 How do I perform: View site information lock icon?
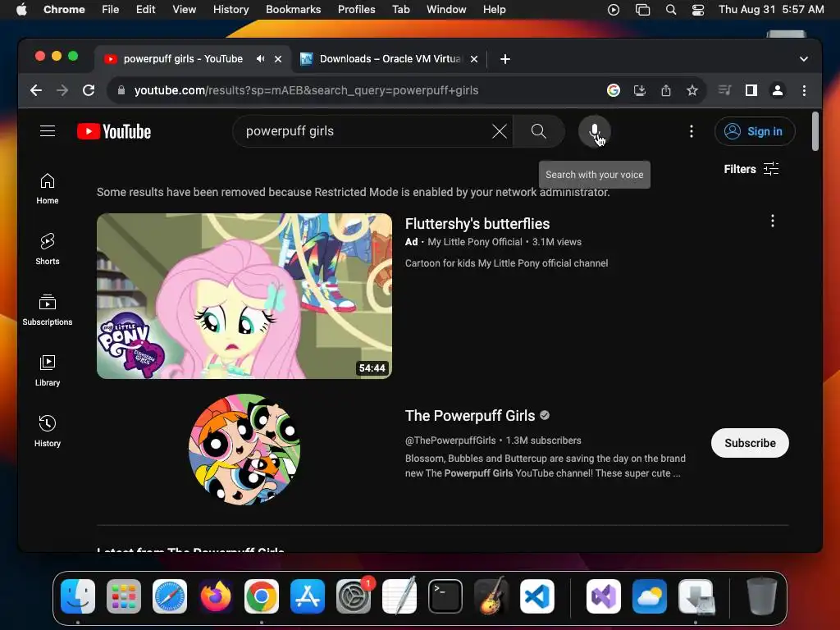pos(121,90)
